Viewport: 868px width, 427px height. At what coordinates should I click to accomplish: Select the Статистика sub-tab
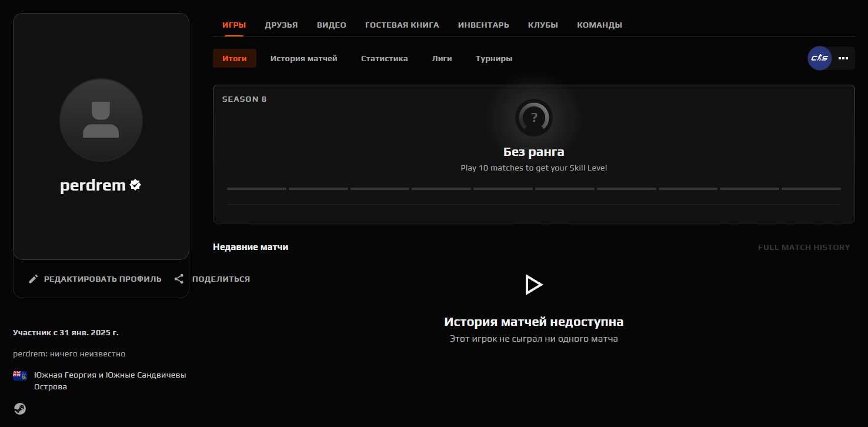[385, 58]
